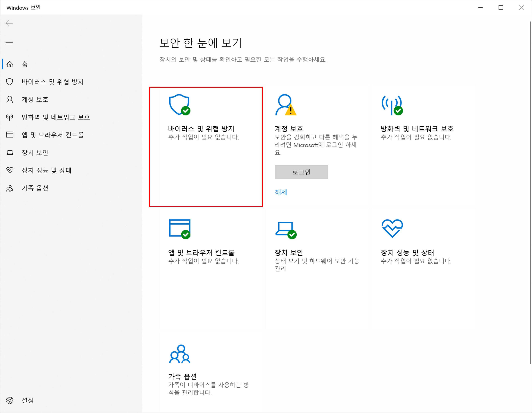532x413 pixels.
Task: Click the settings gear icon
Action: [x=10, y=400]
